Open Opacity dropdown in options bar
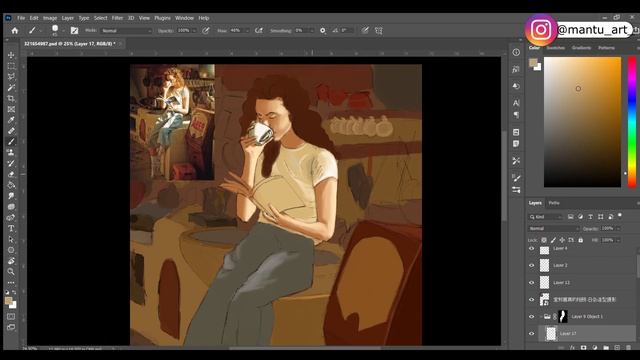The image size is (640, 360). point(194,31)
